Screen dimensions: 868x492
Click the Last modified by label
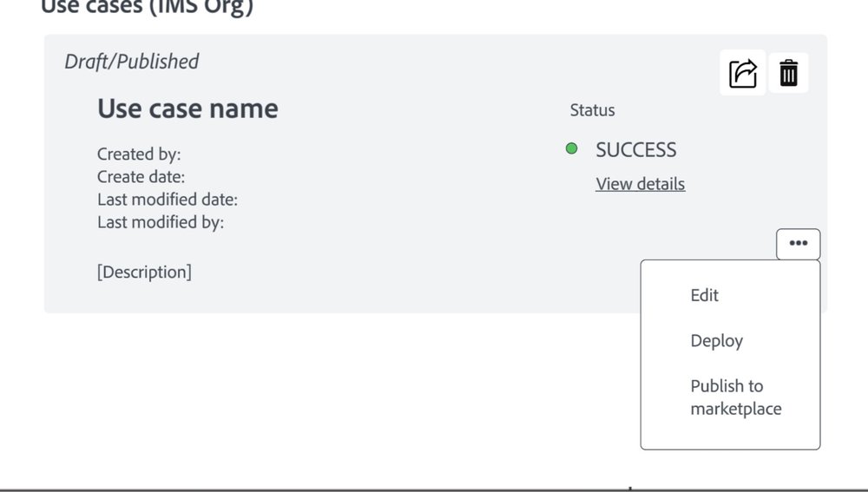pos(161,222)
